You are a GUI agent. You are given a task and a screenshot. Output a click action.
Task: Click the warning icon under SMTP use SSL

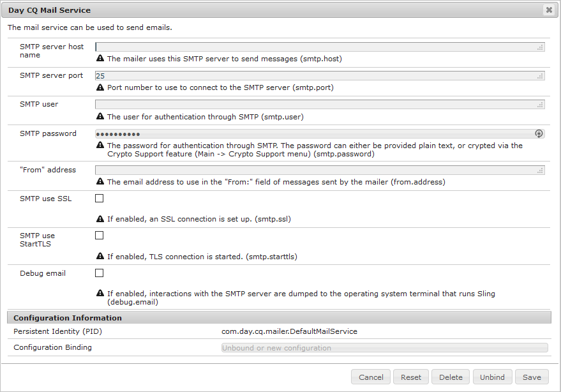pyautogui.click(x=100, y=218)
